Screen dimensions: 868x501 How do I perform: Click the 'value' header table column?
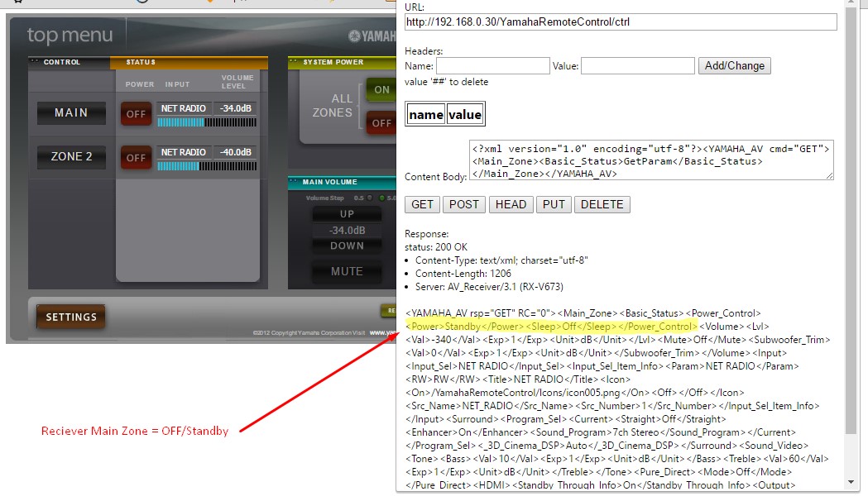[464, 114]
